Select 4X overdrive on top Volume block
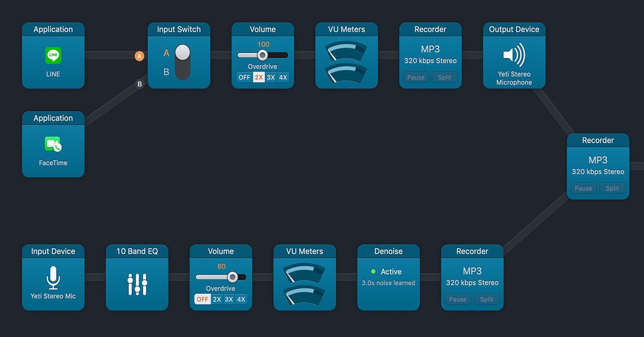 (283, 77)
